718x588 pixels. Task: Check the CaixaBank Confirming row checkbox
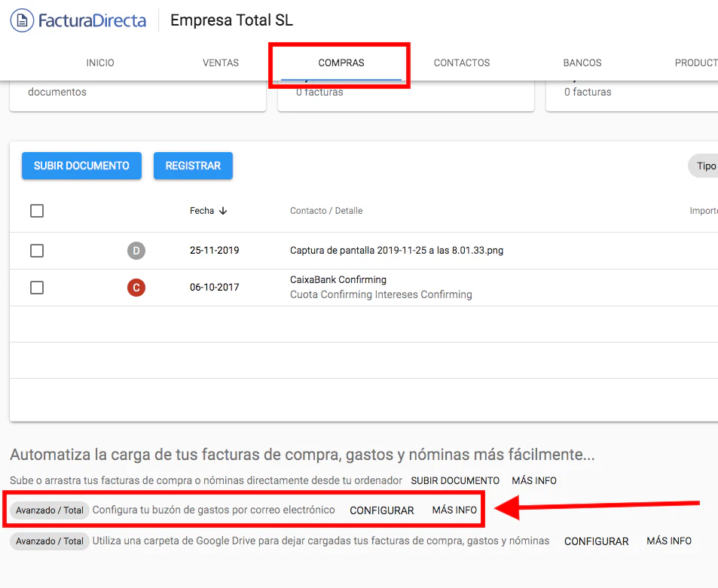[37, 287]
